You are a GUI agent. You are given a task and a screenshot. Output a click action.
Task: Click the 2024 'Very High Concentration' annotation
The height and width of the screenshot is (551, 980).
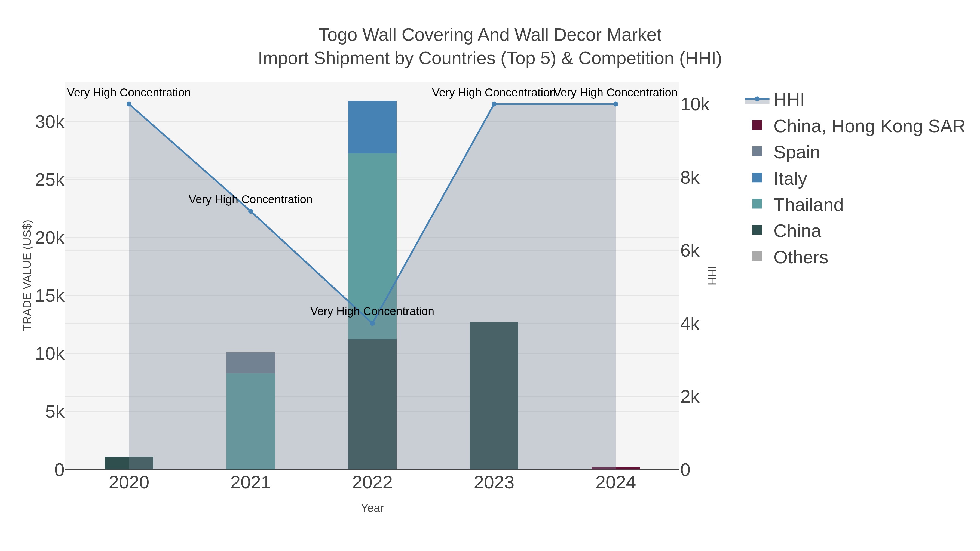[x=615, y=93]
